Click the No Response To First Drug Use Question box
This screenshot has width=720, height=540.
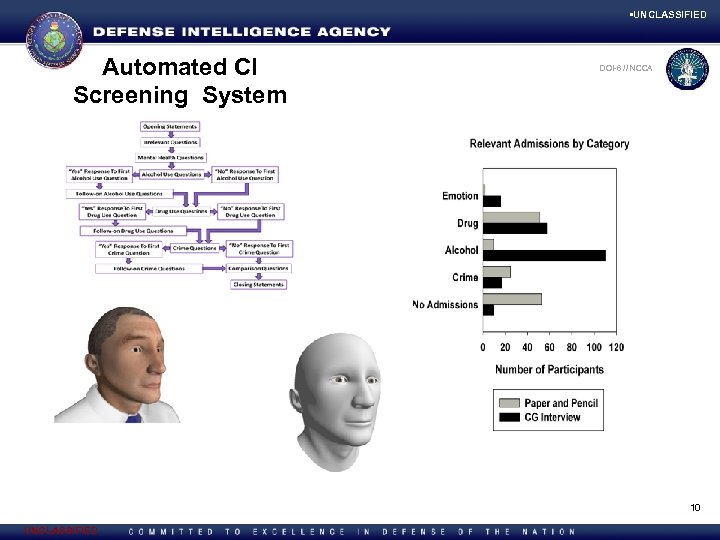(x=251, y=212)
